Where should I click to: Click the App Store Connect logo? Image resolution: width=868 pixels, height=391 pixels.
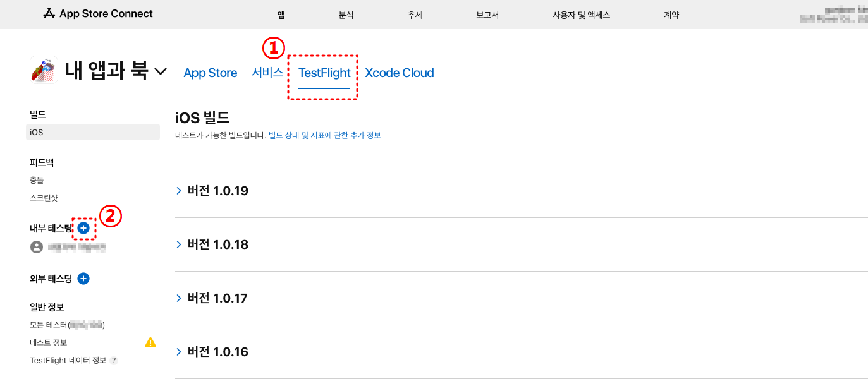(98, 13)
